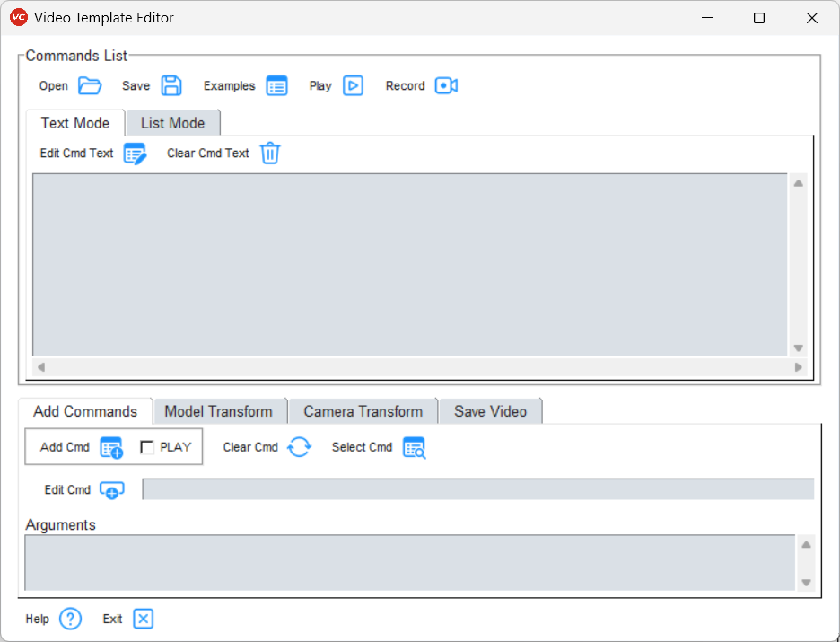Click the Add Cmd icon
Screen dimensions: 840x642
(111, 446)
